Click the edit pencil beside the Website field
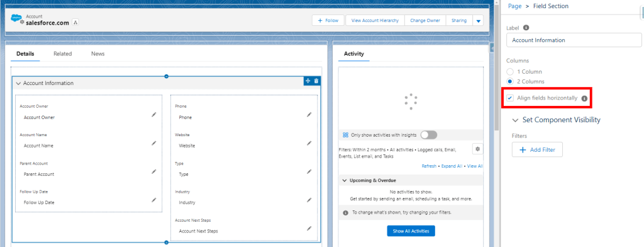 309,143
